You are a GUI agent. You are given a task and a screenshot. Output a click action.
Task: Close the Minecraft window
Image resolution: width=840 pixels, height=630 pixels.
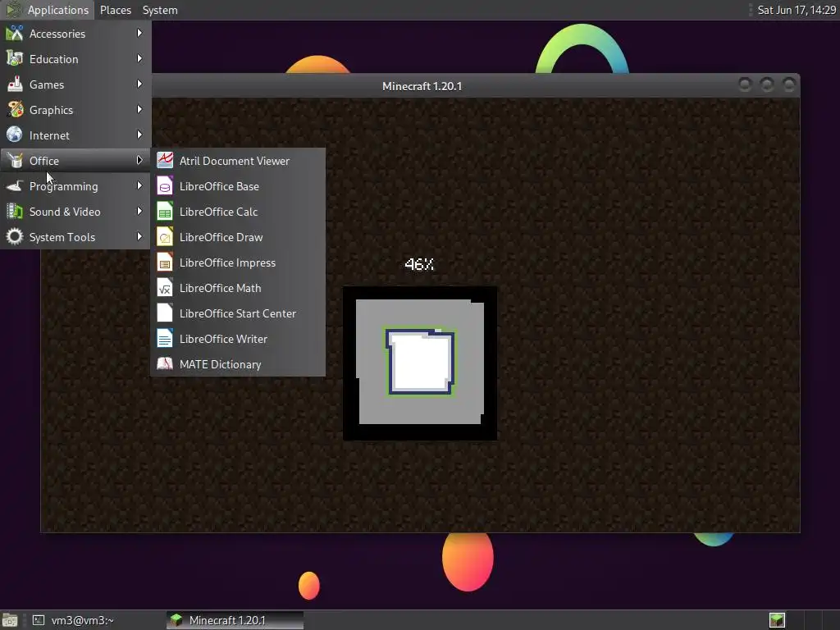coord(789,84)
